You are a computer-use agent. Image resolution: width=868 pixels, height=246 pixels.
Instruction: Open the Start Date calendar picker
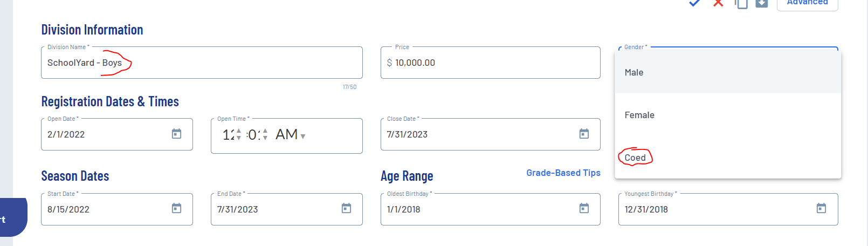pos(176,208)
